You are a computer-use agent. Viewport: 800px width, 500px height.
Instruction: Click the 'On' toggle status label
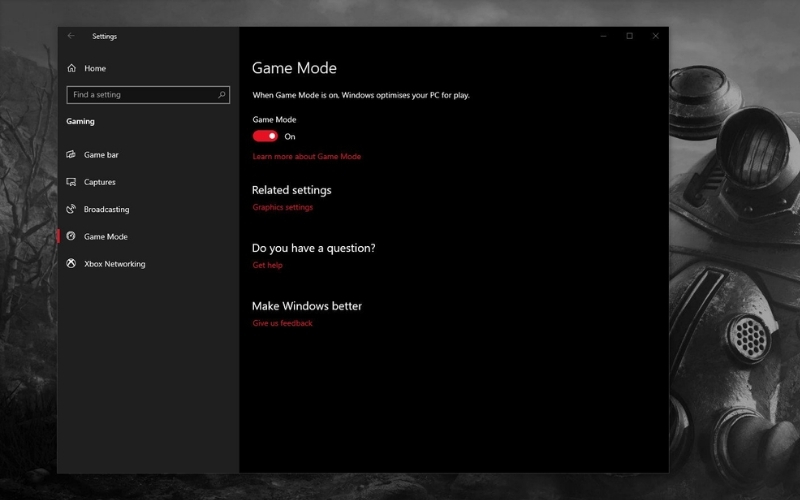[290, 137]
